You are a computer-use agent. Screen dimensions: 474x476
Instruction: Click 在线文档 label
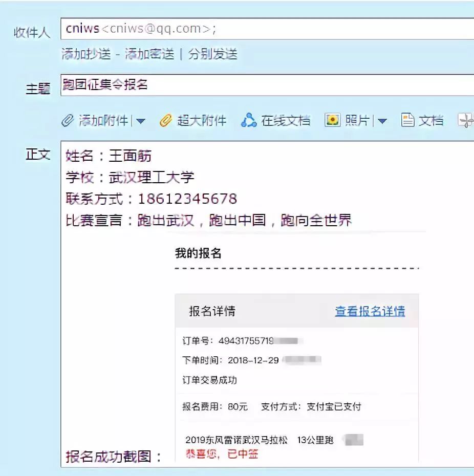coord(286,120)
